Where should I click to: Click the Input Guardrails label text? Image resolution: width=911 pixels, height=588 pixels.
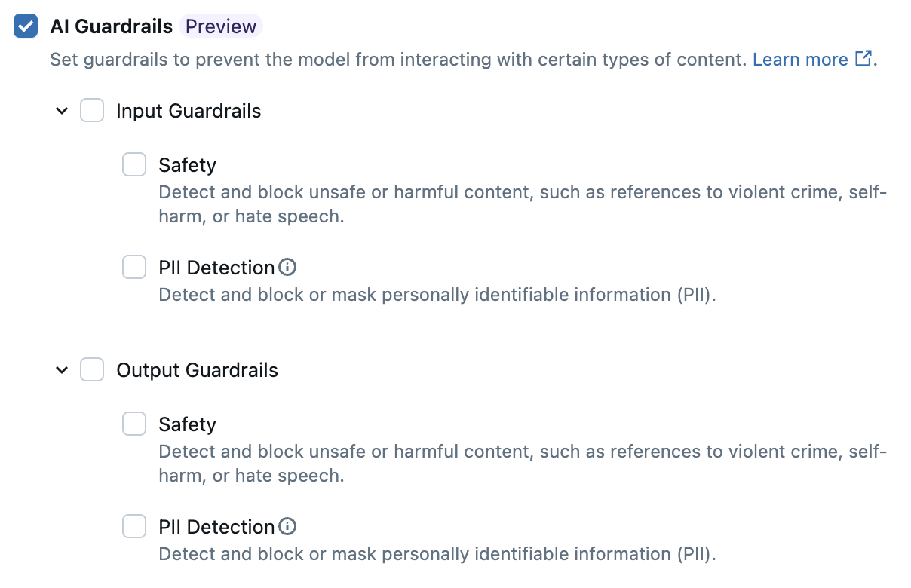(x=188, y=110)
